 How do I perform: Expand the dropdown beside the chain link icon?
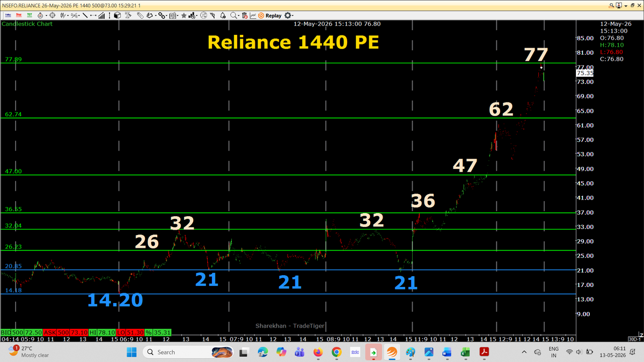[x=166, y=16]
